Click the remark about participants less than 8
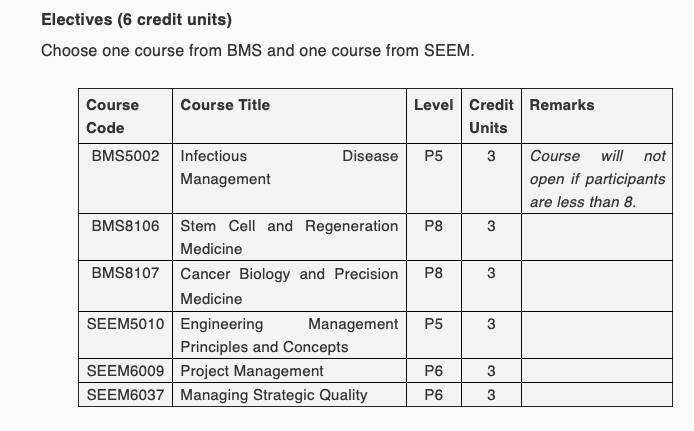The width and height of the screenshot is (694, 431). pos(597,179)
